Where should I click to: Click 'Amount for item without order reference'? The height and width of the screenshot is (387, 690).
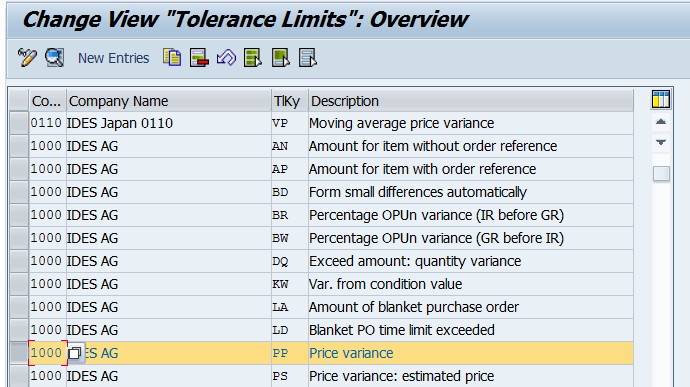(433, 146)
